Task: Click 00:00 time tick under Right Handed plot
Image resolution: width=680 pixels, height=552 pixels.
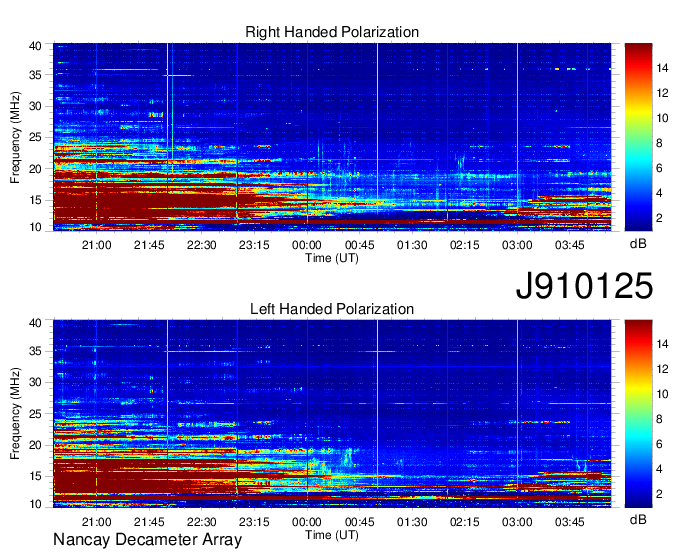Action: [x=307, y=245]
